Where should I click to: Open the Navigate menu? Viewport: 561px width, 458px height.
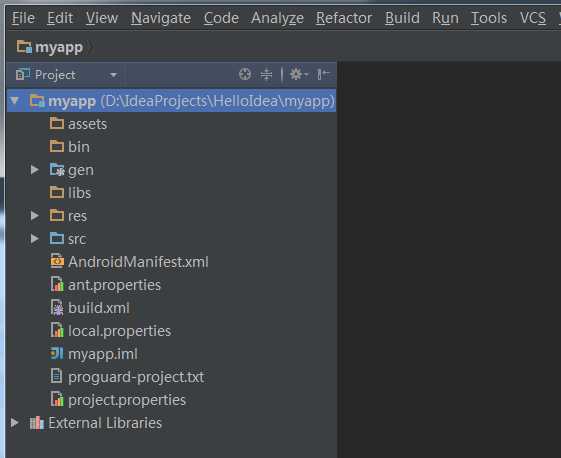pos(161,18)
